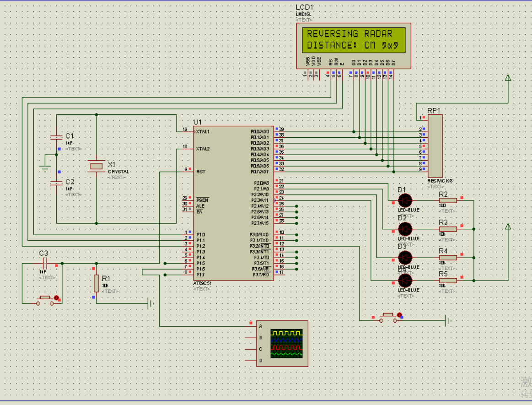Select resistor R1 body

coord(97,283)
